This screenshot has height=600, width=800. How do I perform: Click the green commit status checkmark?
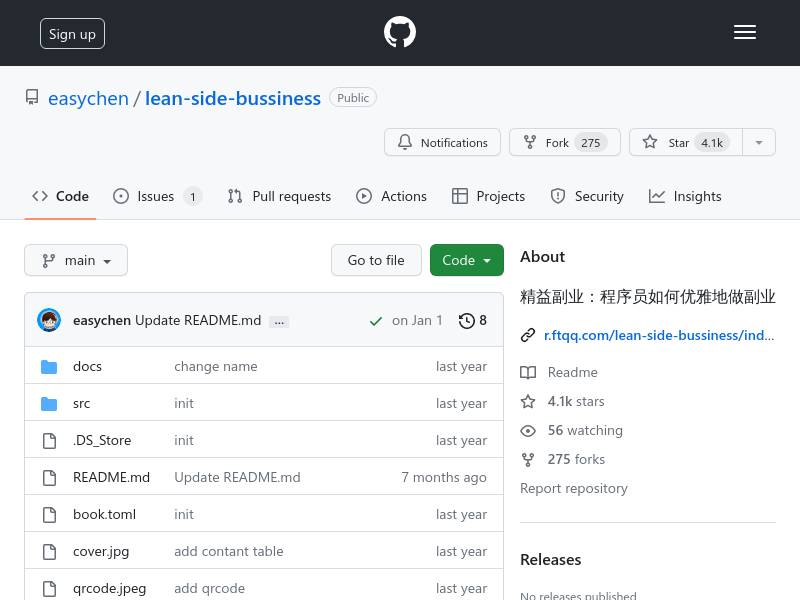376,321
